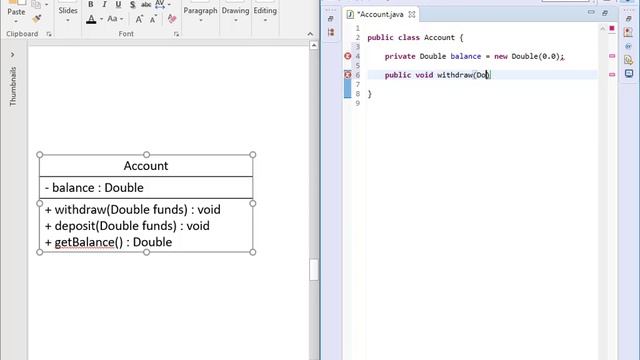Click the Font Color button (underlined A)

pos(91,19)
